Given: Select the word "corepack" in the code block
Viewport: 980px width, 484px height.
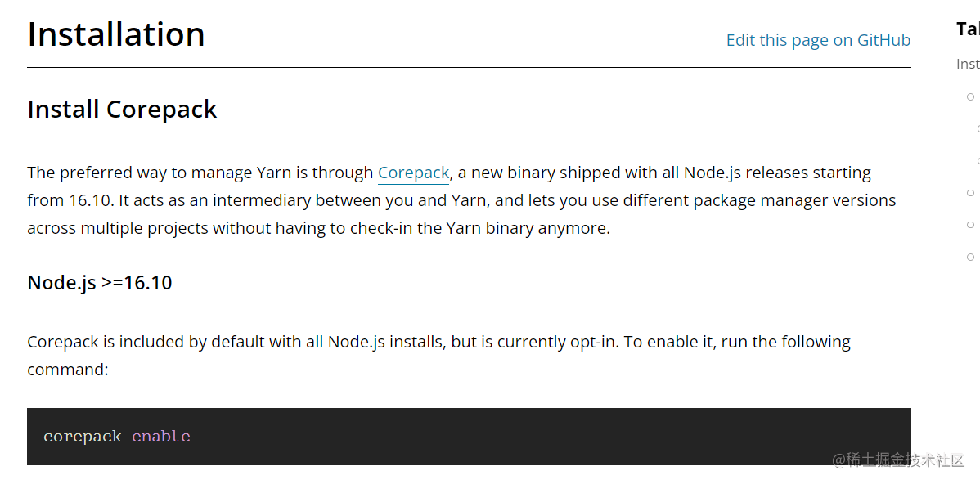Looking at the screenshot, I should tap(82, 436).
